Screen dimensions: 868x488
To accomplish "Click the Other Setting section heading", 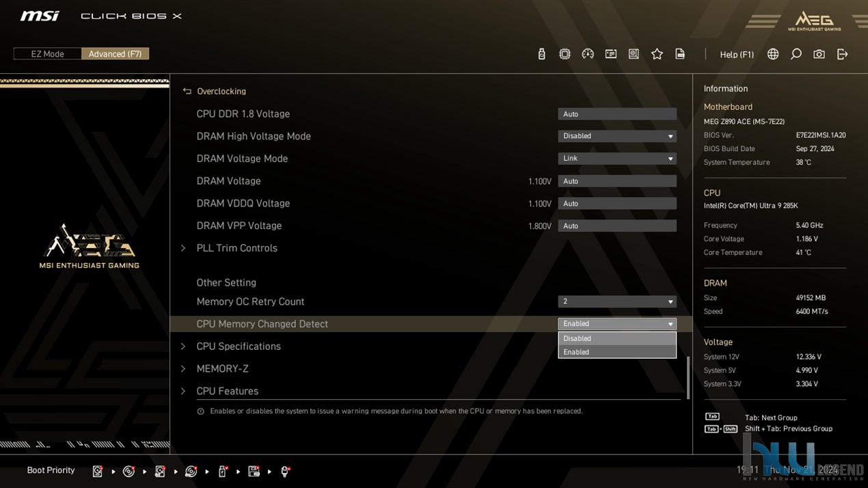I will pyautogui.click(x=226, y=282).
